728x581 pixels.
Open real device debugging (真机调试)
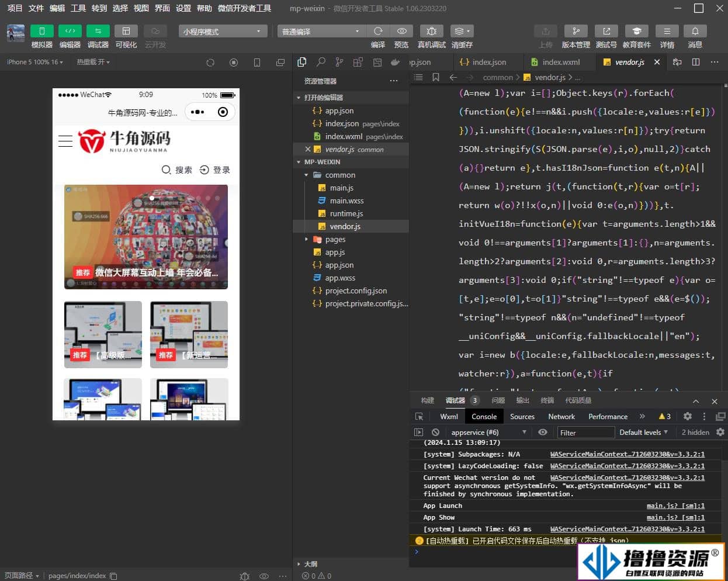(x=431, y=31)
